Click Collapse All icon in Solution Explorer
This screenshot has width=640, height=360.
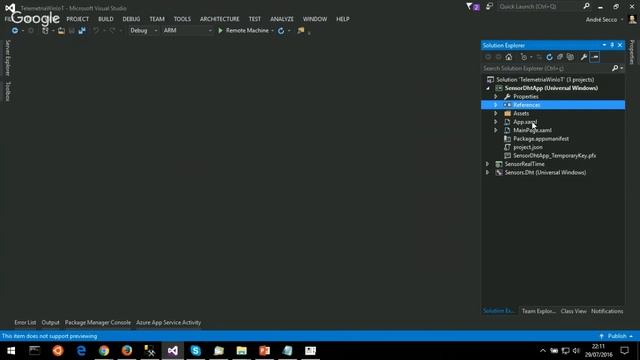(560, 57)
